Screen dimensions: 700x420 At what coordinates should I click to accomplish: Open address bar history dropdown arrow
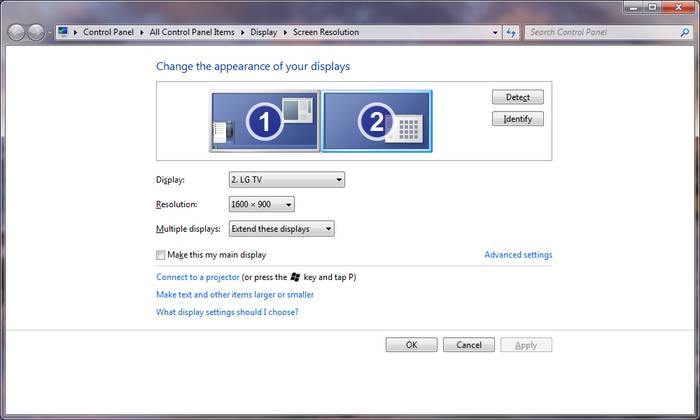coord(495,32)
